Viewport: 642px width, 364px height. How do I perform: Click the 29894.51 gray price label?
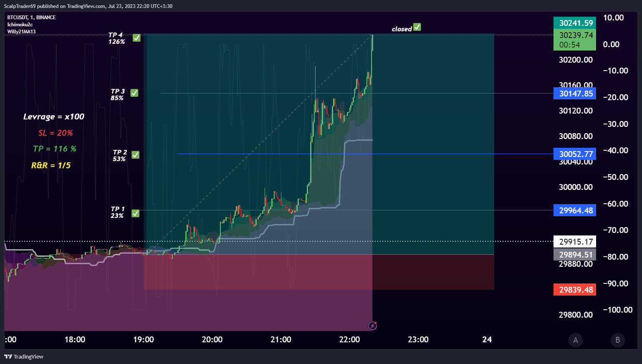click(575, 255)
